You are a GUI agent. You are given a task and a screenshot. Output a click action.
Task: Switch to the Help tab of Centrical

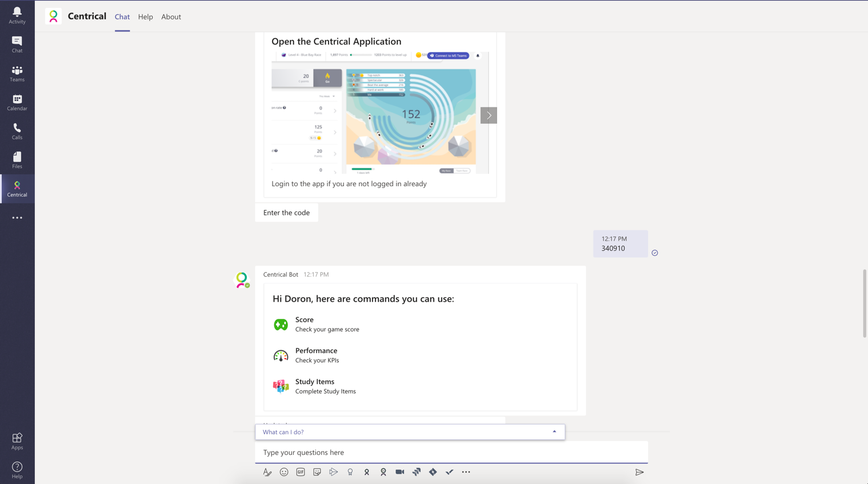tap(145, 17)
